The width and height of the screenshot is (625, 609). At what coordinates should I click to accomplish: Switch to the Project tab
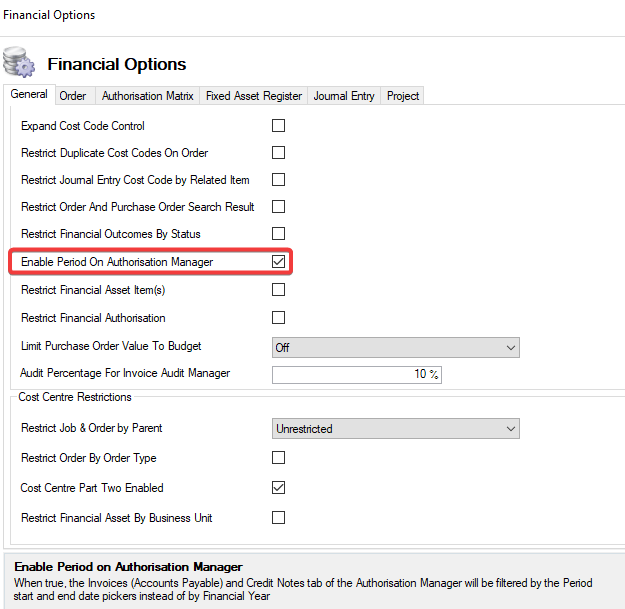[403, 96]
